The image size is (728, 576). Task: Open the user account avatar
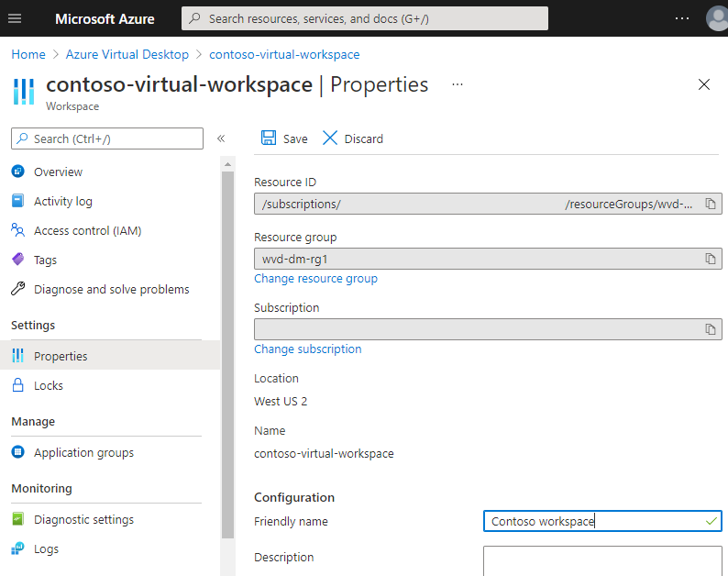coord(717,18)
